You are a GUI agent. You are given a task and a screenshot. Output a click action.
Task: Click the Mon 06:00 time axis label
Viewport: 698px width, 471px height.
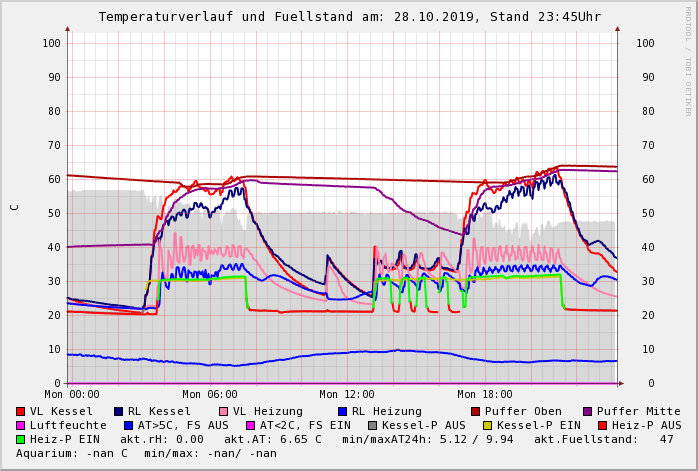(210, 395)
